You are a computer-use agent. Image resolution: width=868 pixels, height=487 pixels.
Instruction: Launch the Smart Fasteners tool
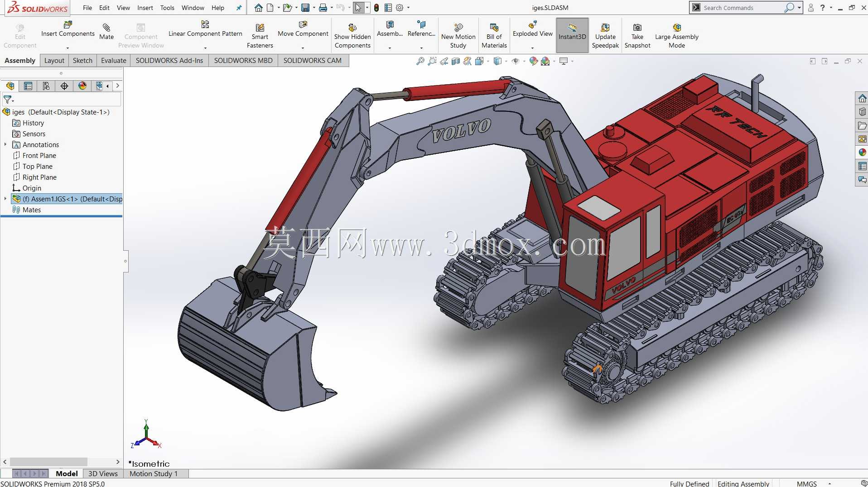tap(260, 35)
